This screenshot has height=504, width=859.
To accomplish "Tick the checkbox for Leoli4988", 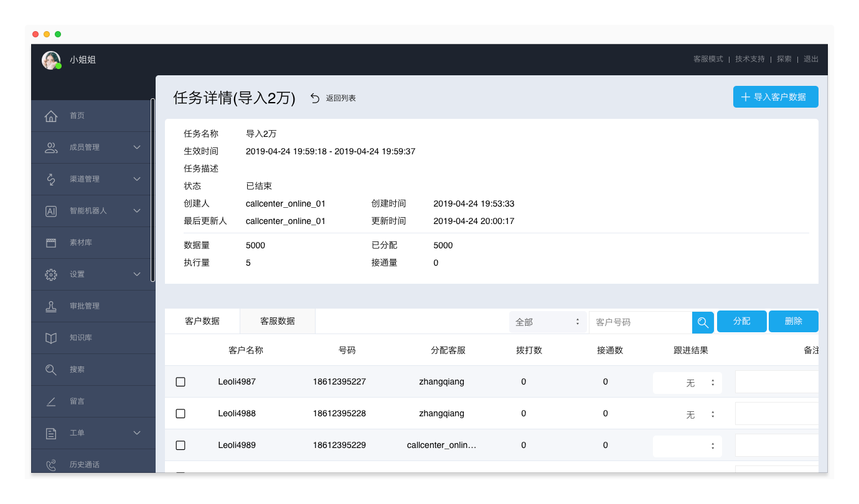I will 181,414.
